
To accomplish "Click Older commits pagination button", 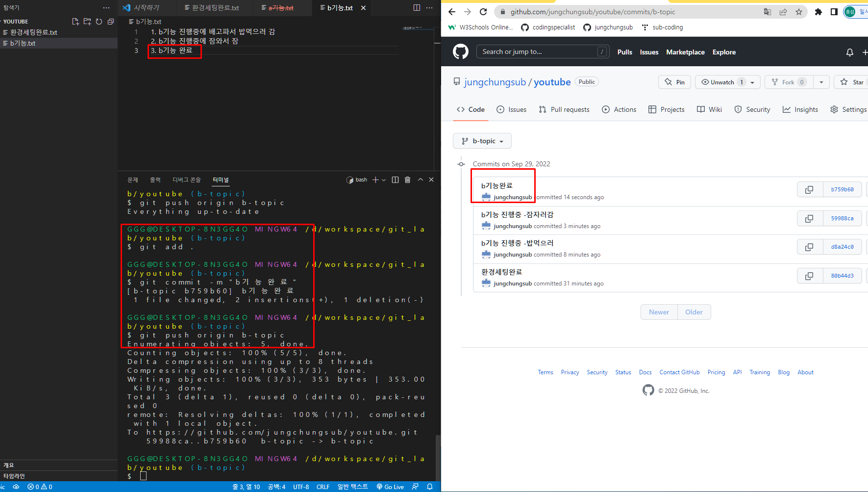I will (694, 312).
